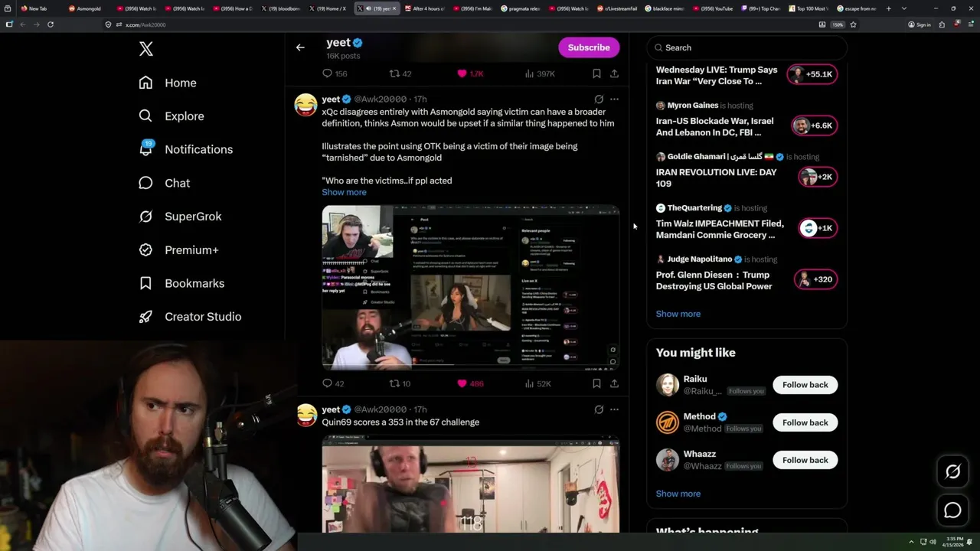Screen dimensions: 980x551
Task: Switch to the New Tab browser tab
Action: click(x=37, y=8)
